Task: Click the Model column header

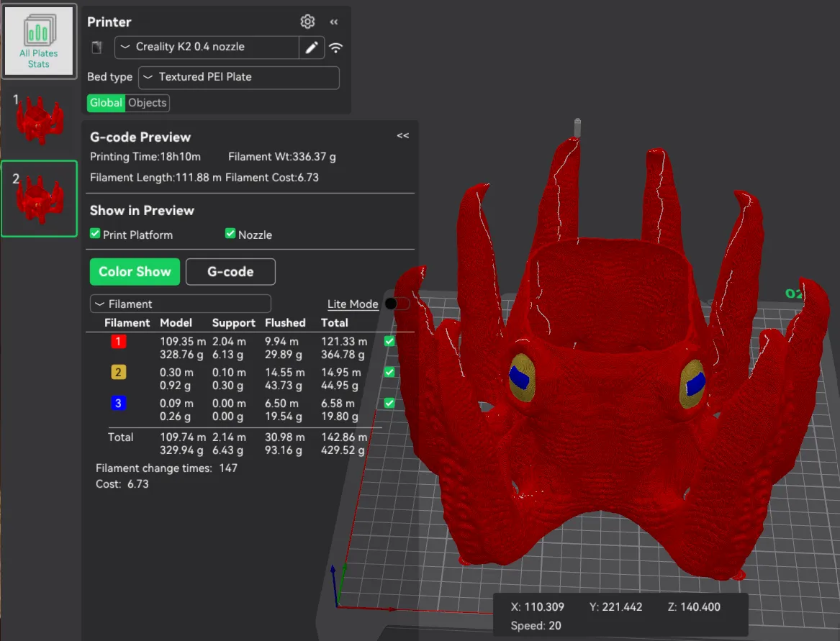Action: [176, 323]
